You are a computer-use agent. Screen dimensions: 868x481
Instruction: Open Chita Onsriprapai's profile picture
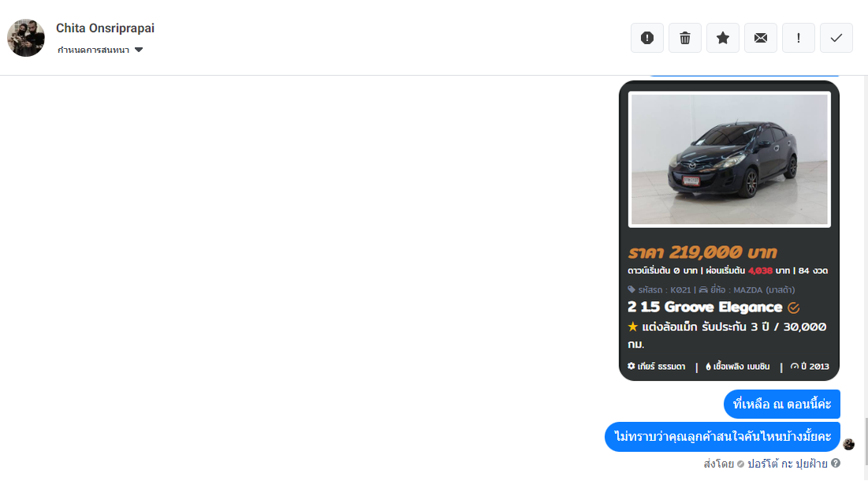click(25, 38)
